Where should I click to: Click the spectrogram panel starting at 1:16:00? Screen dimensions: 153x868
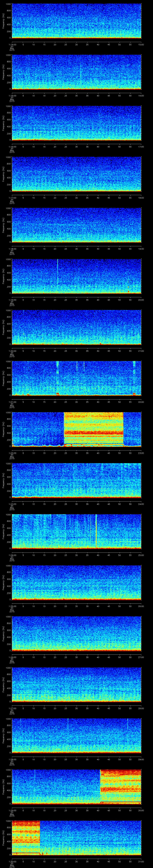[76, 123]
